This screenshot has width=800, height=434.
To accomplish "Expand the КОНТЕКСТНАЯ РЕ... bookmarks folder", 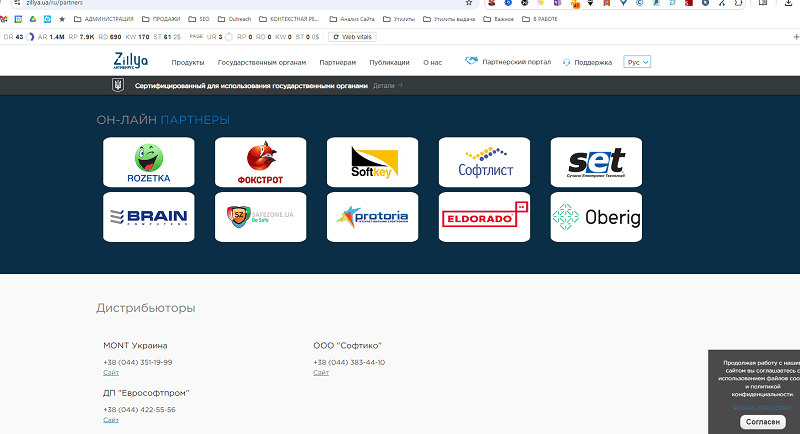I will click(x=289, y=19).
